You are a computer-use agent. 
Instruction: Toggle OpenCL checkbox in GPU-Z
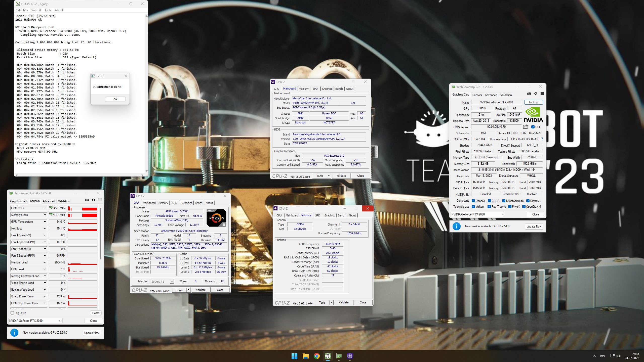pos(473,201)
